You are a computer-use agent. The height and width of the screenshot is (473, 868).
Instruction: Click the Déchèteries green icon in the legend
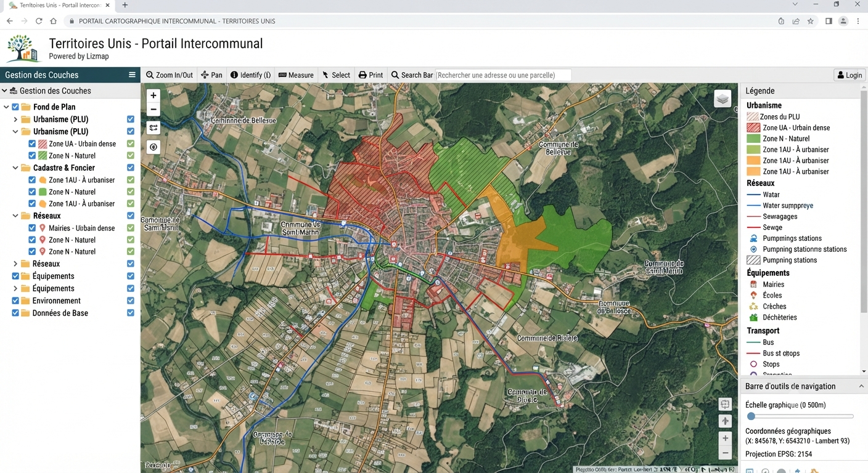(x=753, y=317)
